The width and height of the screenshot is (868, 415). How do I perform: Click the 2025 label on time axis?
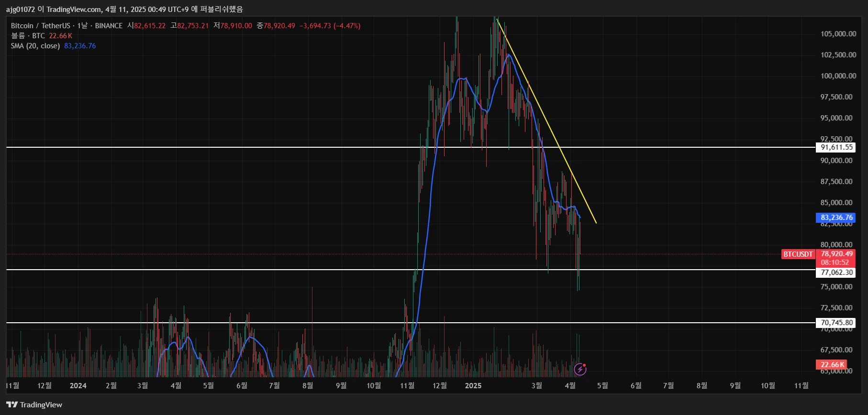tap(473, 385)
